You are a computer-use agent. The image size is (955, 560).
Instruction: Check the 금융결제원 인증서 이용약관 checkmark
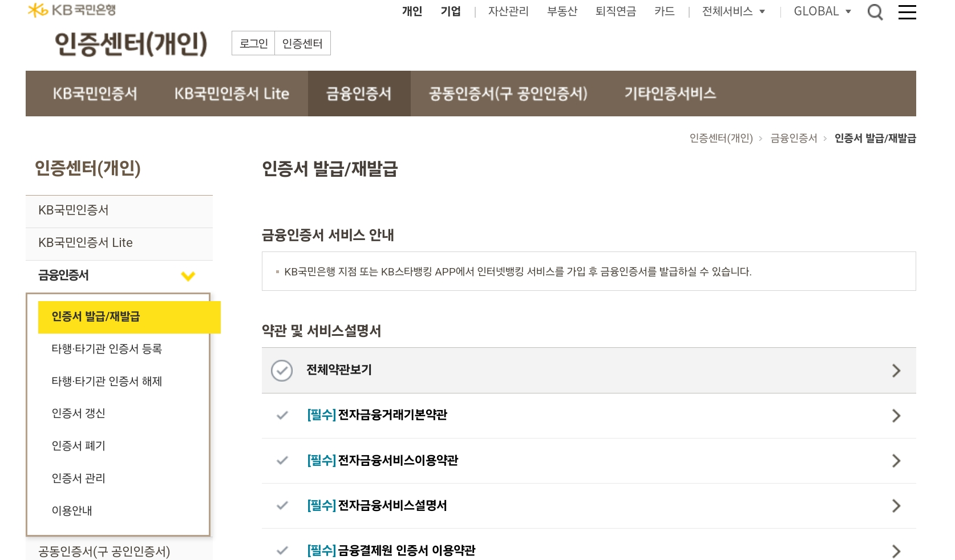point(282,551)
